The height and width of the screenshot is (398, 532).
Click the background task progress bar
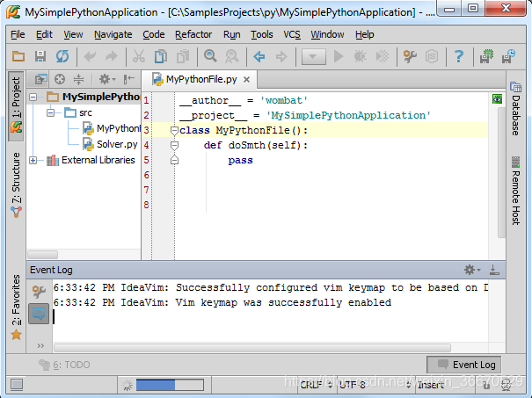tap(170, 385)
